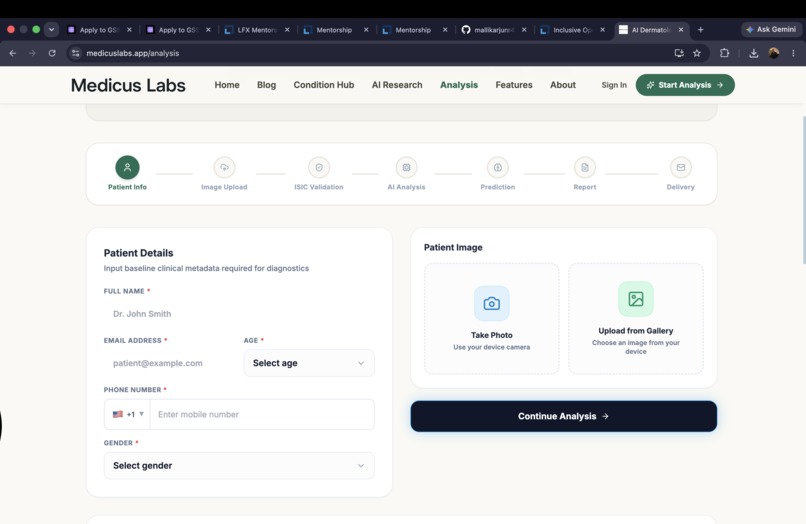The image size is (806, 524).
Task: Click the Ask Gemini button
Action: tap(771, 29)
